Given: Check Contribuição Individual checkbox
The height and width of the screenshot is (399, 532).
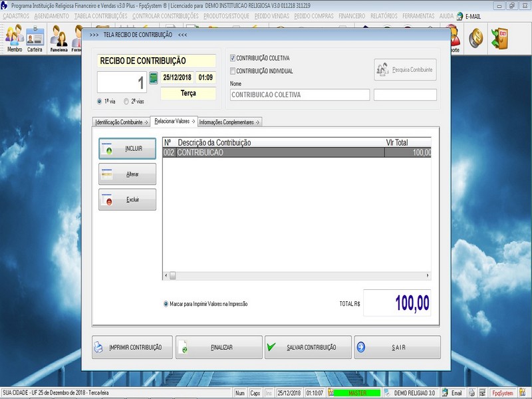Looking at the screenshot, I should point(233,71).
